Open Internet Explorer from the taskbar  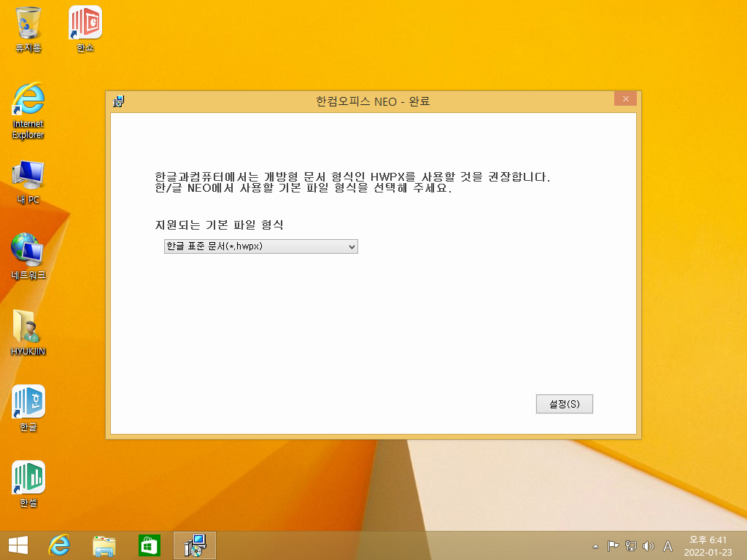(60, 545)
